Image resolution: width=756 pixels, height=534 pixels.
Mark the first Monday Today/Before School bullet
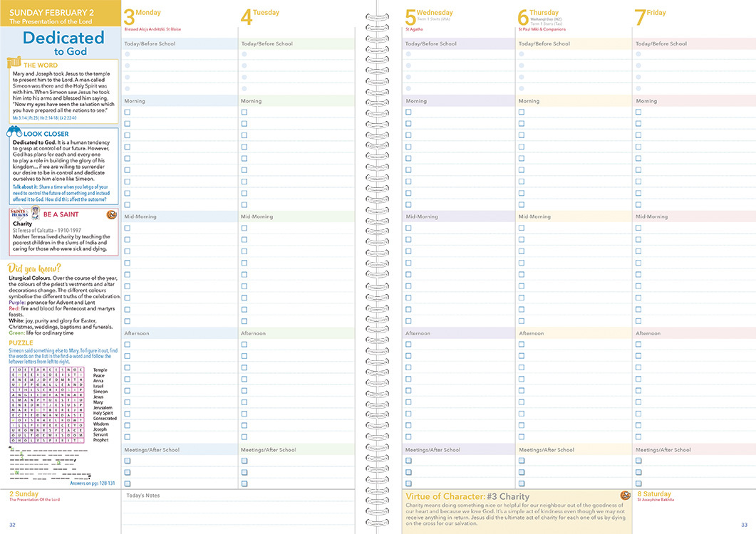click(x=128, y=54)
